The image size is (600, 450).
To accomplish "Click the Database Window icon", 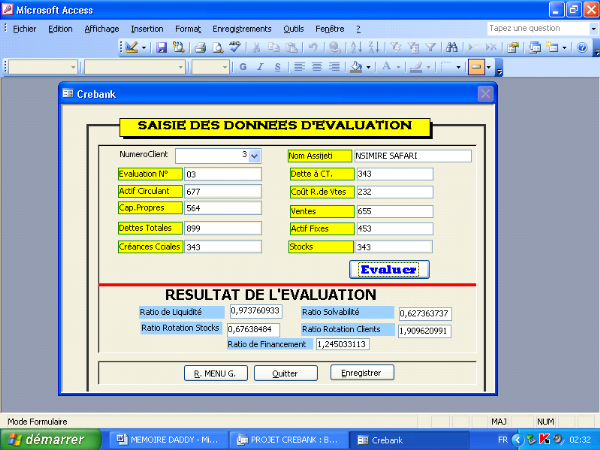I will (x=535, y=47).
